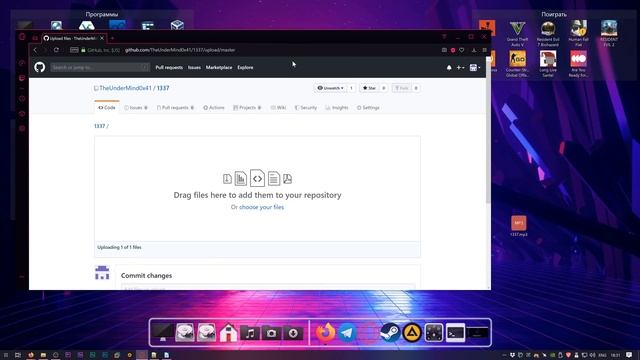
Task: Reload the current browser page
Action: pos(56,50)
